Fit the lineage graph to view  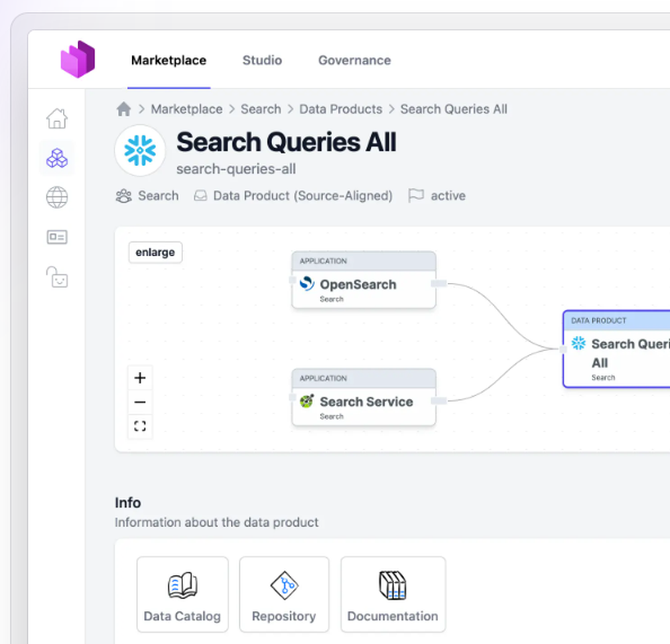(x=140, y=426)
